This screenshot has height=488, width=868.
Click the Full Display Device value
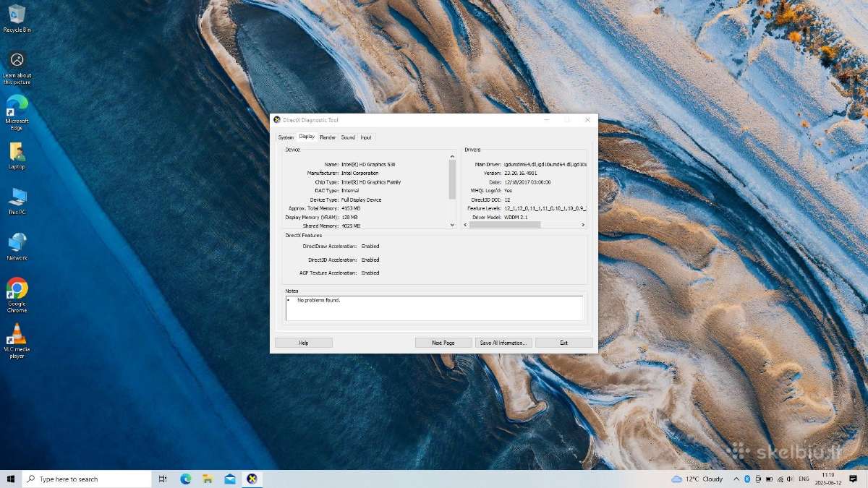tap(361, 200)
